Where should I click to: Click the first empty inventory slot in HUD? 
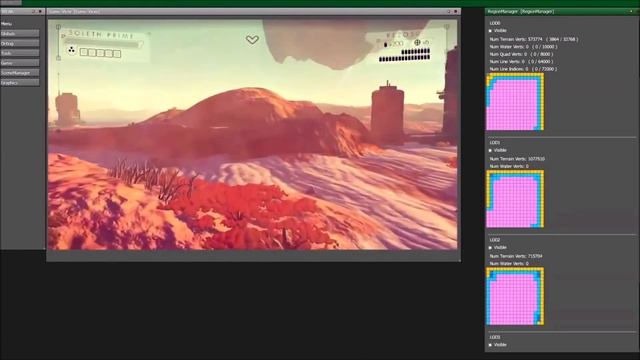coord(84,52)
